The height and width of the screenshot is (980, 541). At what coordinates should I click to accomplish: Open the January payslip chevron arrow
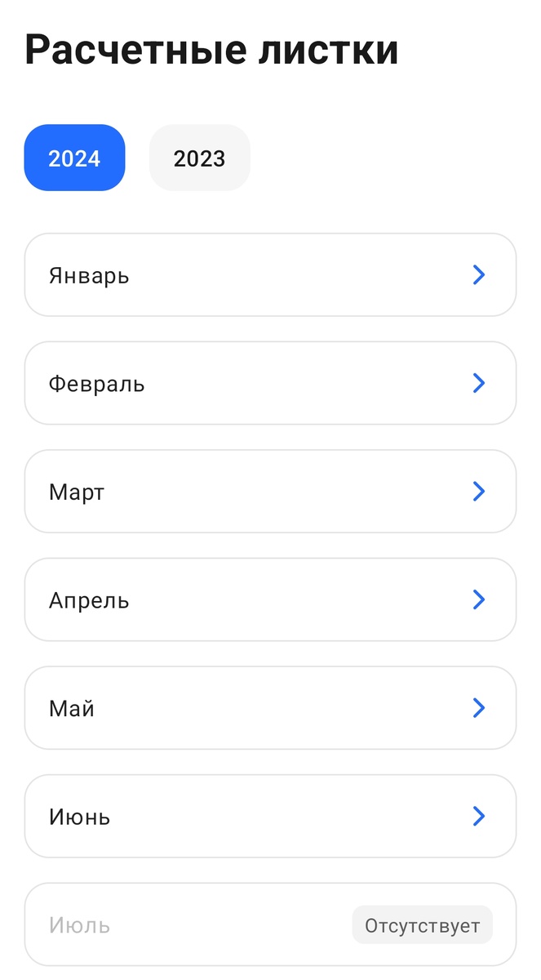[x=479, y=274]
